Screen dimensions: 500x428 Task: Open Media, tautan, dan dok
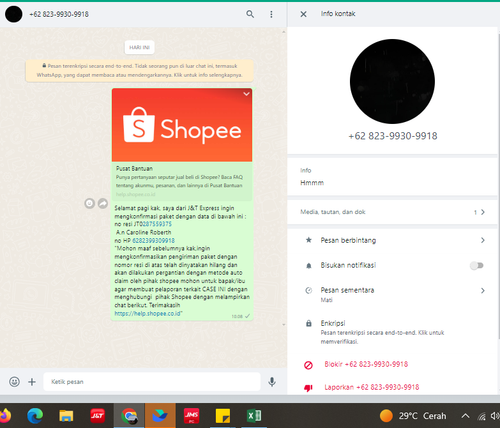(393, 212)
